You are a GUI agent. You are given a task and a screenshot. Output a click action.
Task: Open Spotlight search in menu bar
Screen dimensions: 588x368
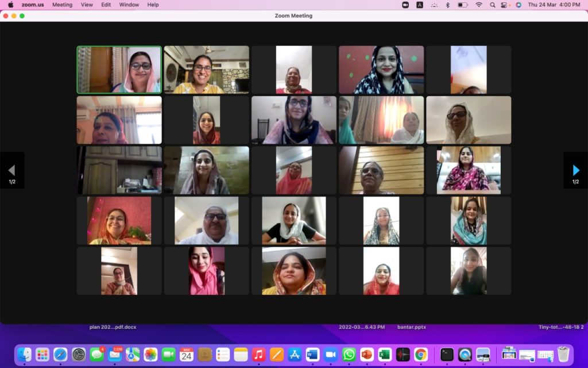pyautogui.click(x=492, y=5)
